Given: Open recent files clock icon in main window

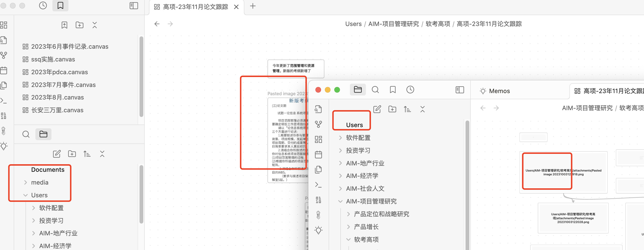Looking at the screenshot, I should [x=43, y=5].
